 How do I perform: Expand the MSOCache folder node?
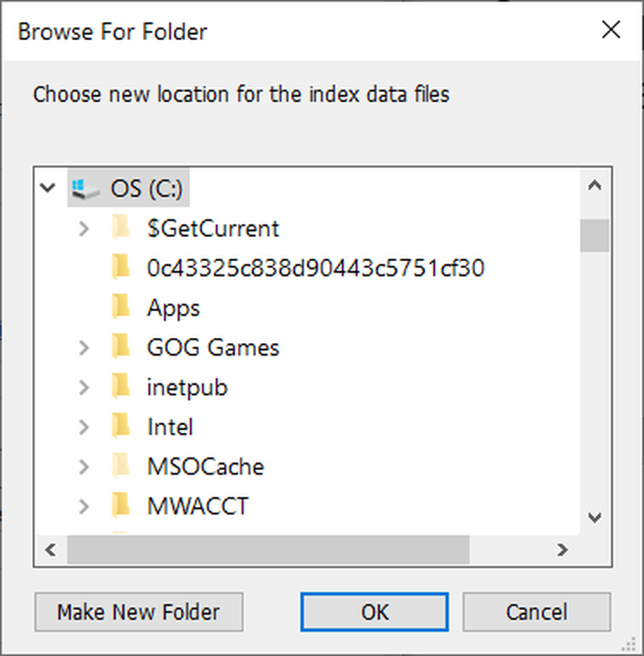pos(84,466)
